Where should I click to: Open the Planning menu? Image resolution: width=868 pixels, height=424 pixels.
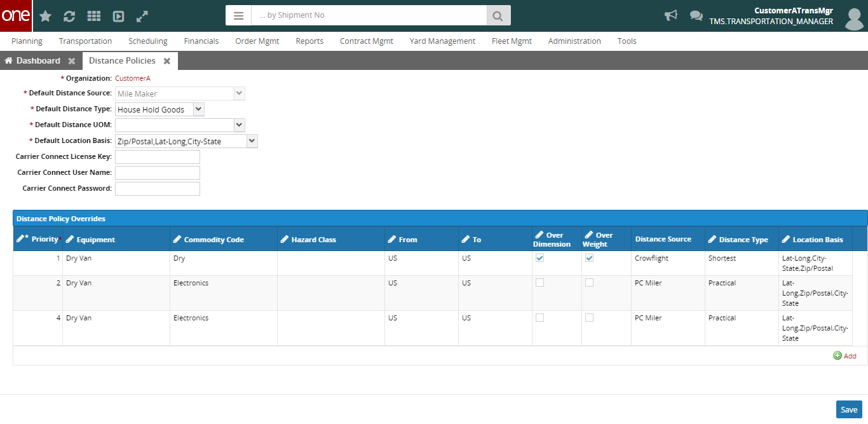[27, 41]
